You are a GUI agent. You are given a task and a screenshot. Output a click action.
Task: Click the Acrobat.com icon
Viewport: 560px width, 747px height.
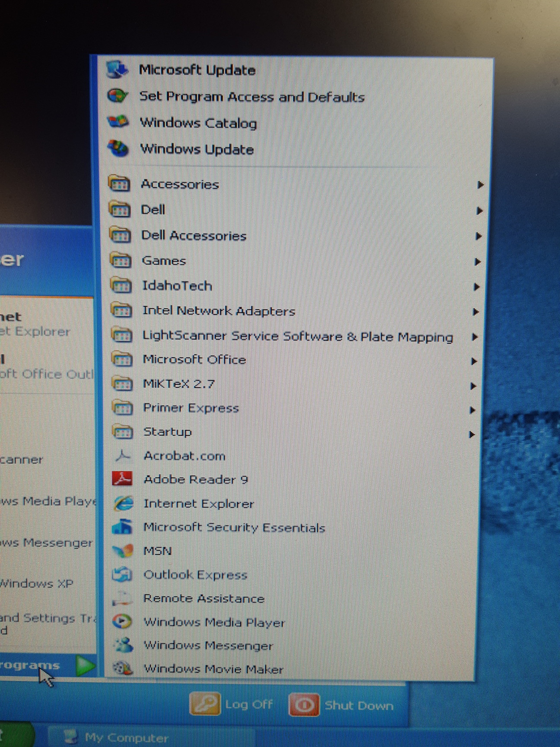click(123, 456)
